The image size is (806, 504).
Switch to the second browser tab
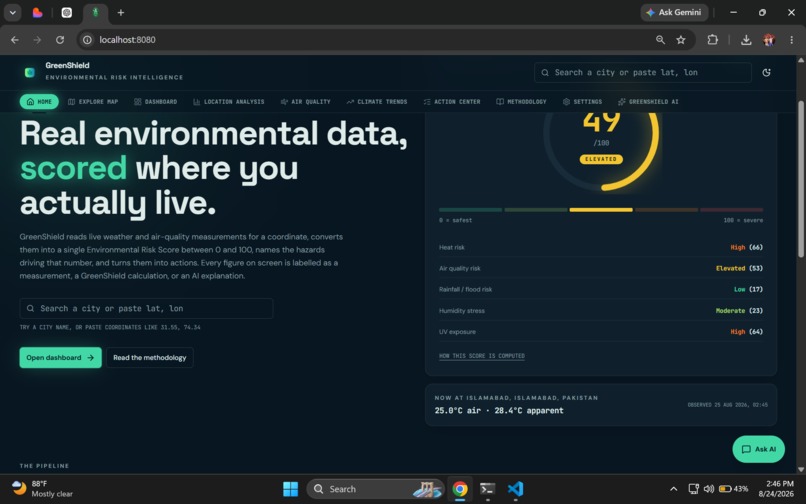pos(67,12)
